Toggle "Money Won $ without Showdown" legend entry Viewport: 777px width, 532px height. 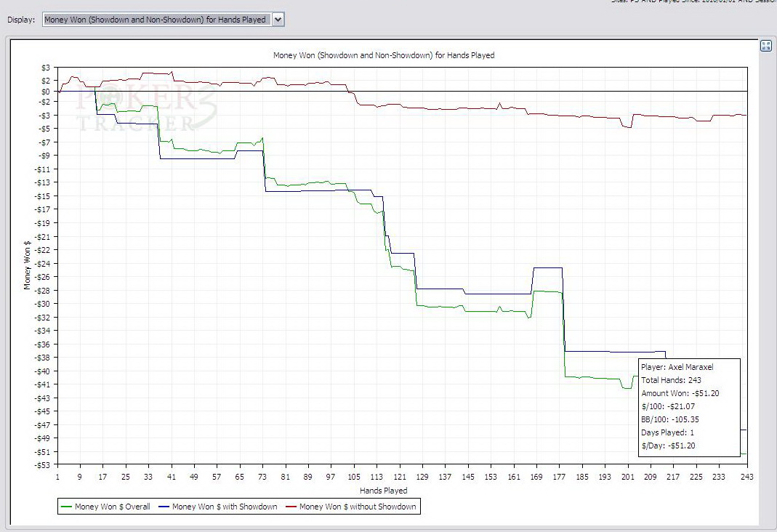[358, 507]
